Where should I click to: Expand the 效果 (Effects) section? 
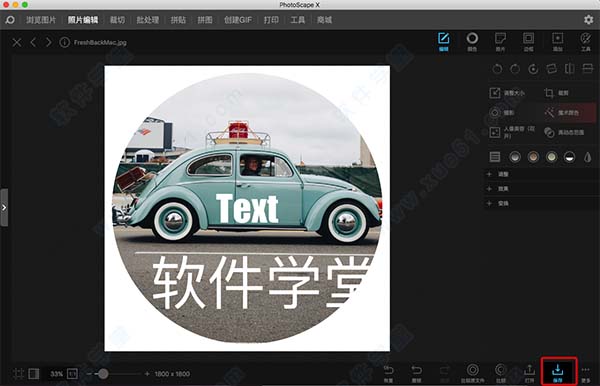pyautogui.click(x=541, y=189)
